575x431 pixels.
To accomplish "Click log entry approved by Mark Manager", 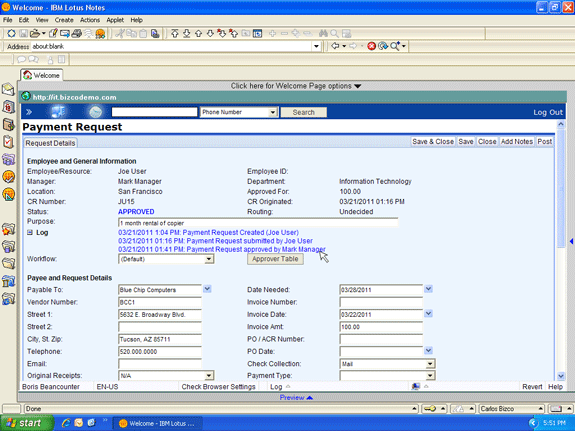I will (x=222, y=249).
